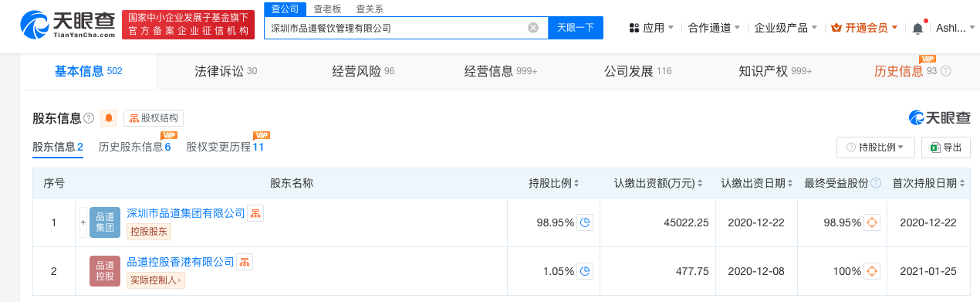Switch to 查老板 search tab
This screenshot has width=980, height=302.
click(x=328, y=9)
